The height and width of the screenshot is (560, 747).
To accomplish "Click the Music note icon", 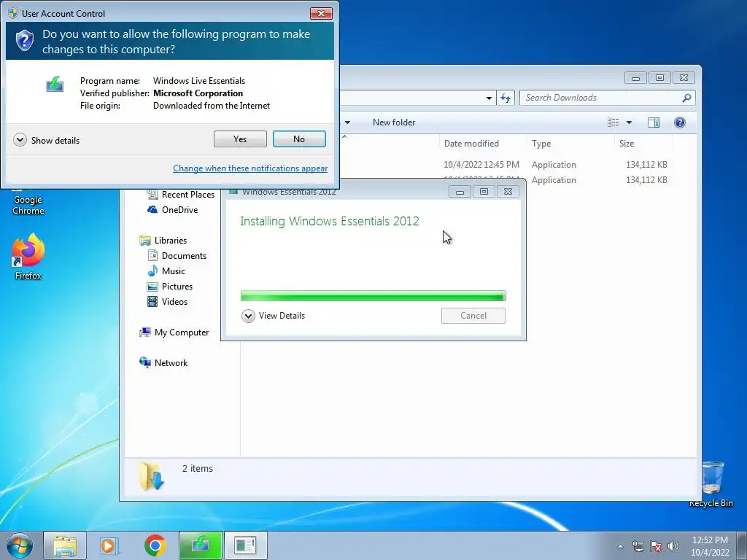I will click(x=152, y=271).
